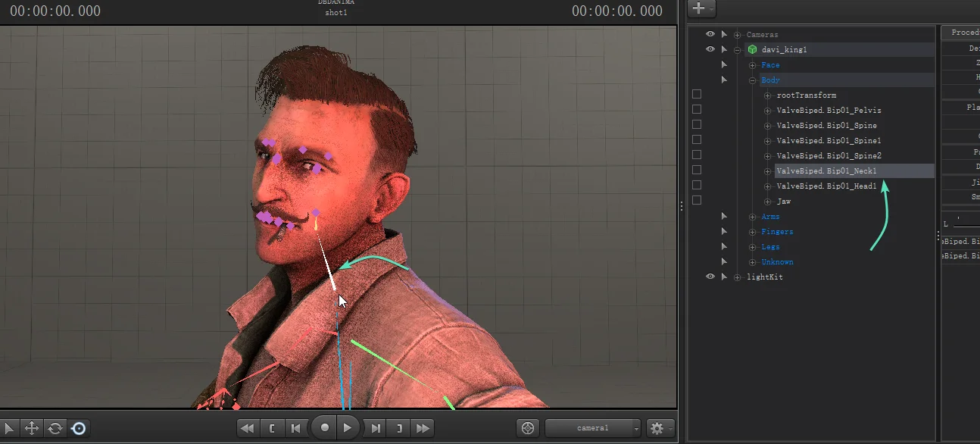Select the Jaw control
980x444 pixels.
tap(784, 201)
